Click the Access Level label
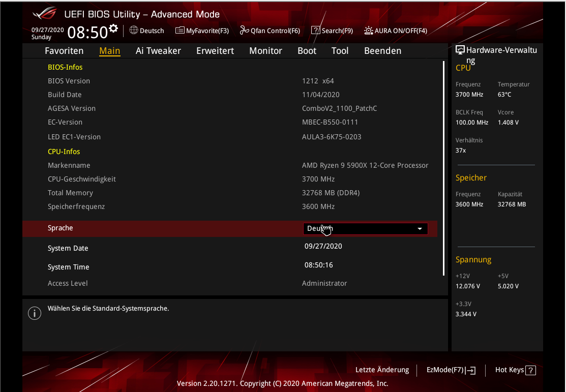 [68, 283]
